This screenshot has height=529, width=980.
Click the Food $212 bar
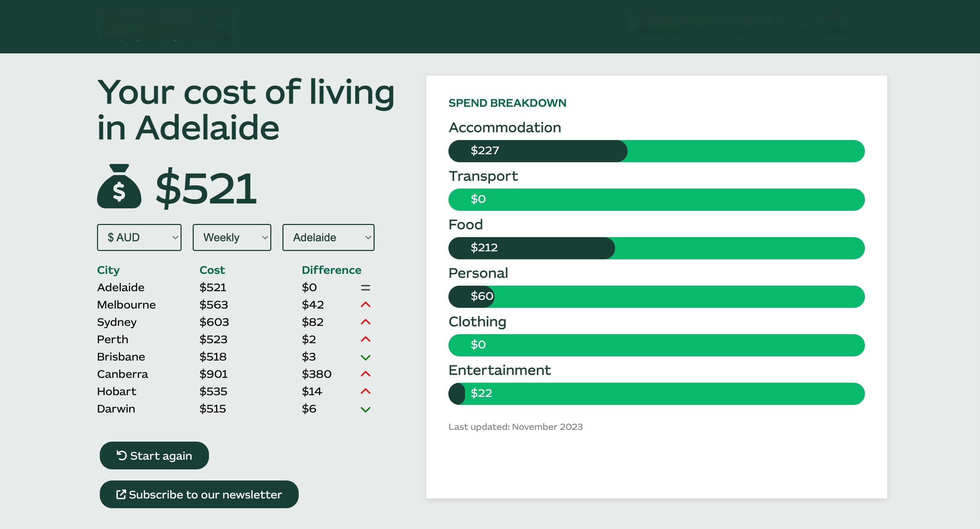click(x=656, y=248)
